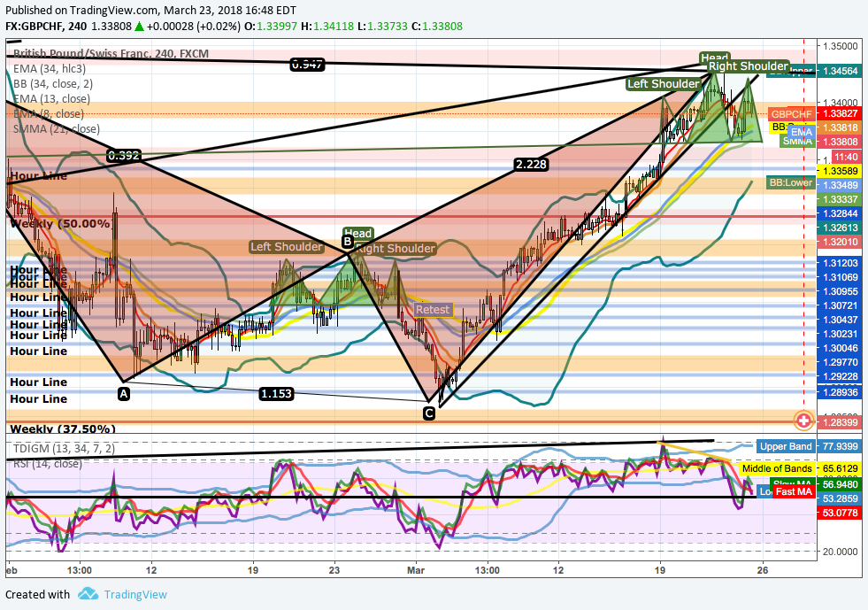Click the 1.28936 price axis label

[840, 392]
